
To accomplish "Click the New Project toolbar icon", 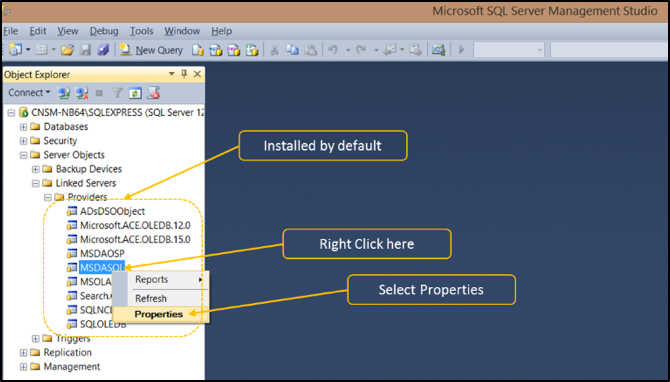I will point(15,50).
